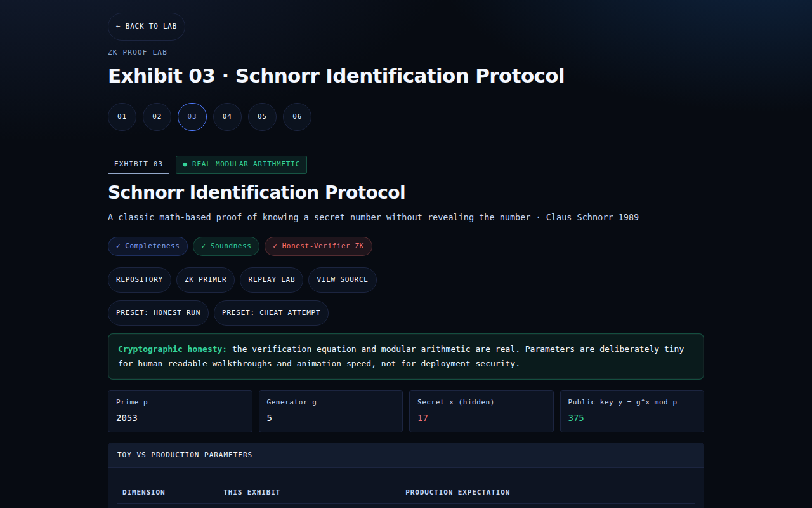812x508 pixels.
Task: Navigate back using BACK TO LAB arrow
Action: coord(146,26)
